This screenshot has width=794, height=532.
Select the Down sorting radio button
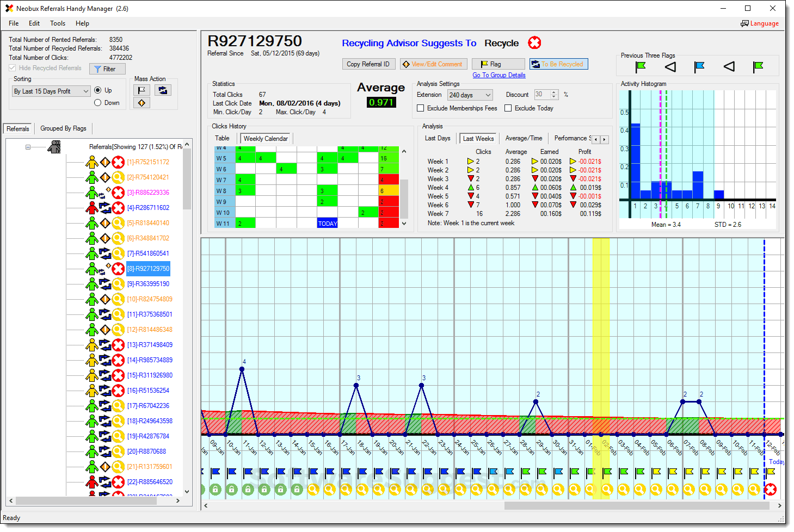tap(98, 103)
